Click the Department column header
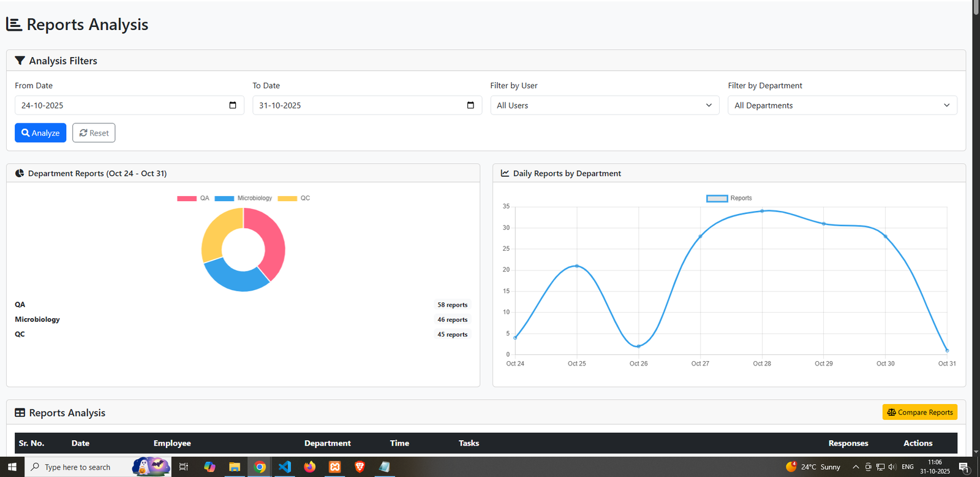Image resolution: width=980 pixels, height=477 pixels. coord(328,443)
